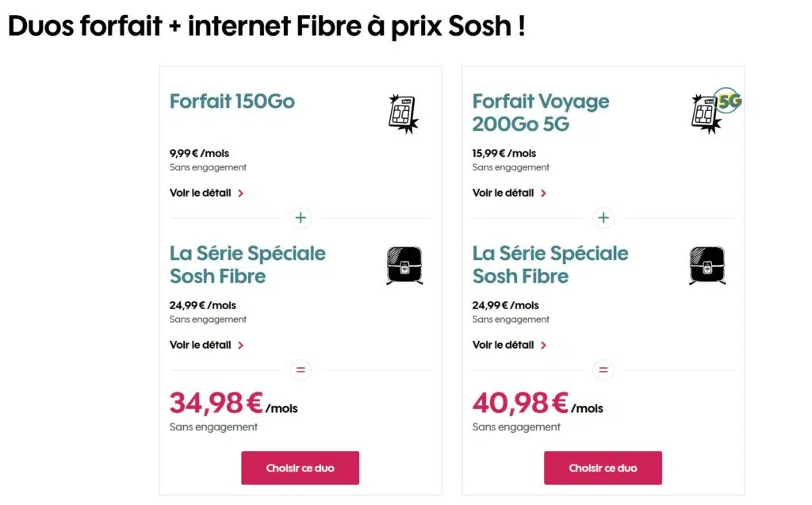Image resolution: width=812 pixels, height=505 pixels.
Task: Click the plus icon between 150Go offers
Action: click(300, 218)
